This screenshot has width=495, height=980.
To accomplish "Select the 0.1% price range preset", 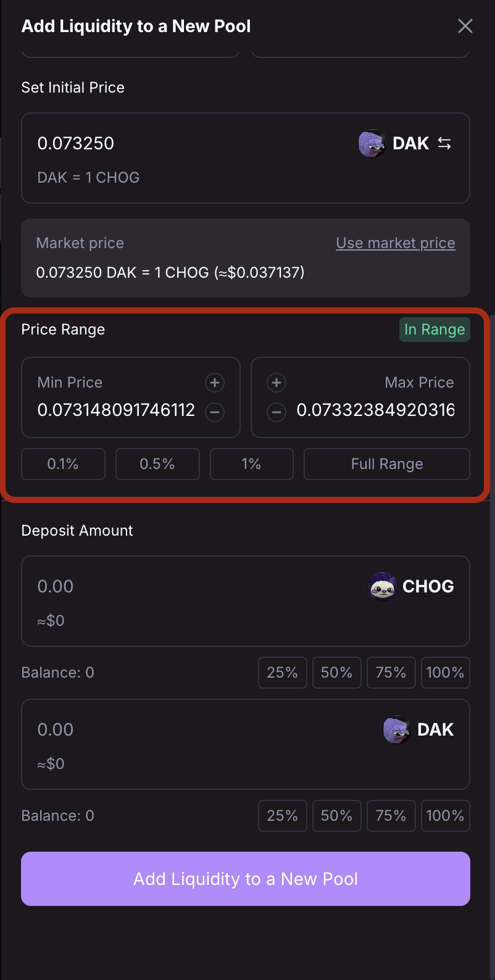I will coord(63,464).
